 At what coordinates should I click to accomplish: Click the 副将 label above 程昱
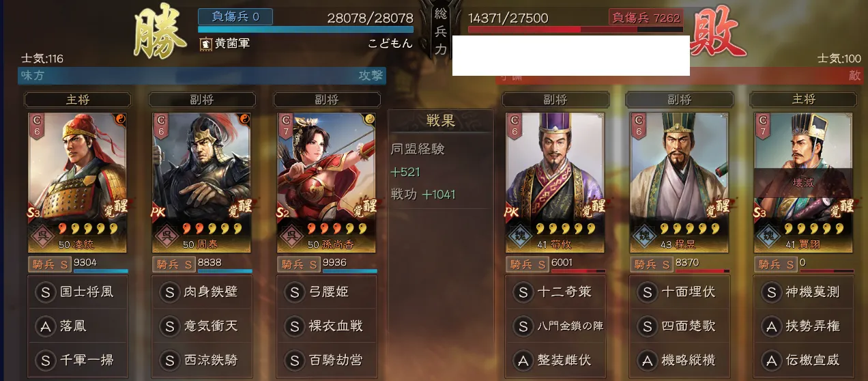pyautogui.click(x=679, y=100)
